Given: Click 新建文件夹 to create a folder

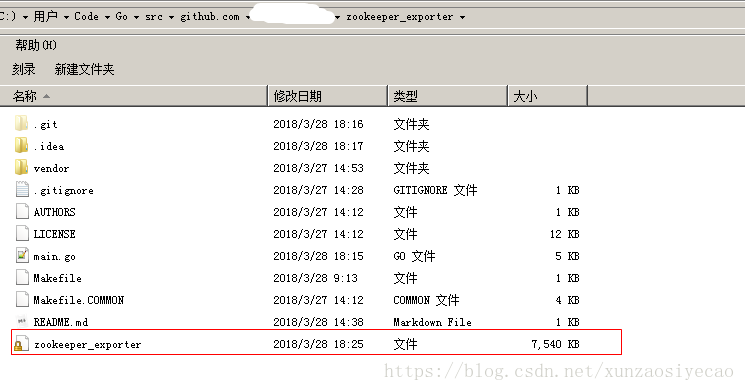Looking at the screenshot, I should (x=84, y=69).
